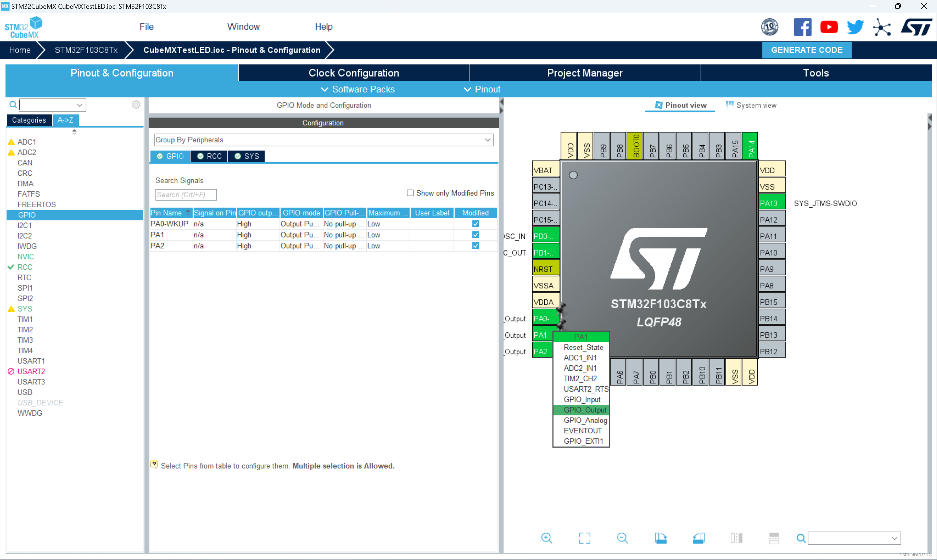Click the help icon beside Select Pins hint
This screenshot has height=560, width=937.
tap(154, 464)
